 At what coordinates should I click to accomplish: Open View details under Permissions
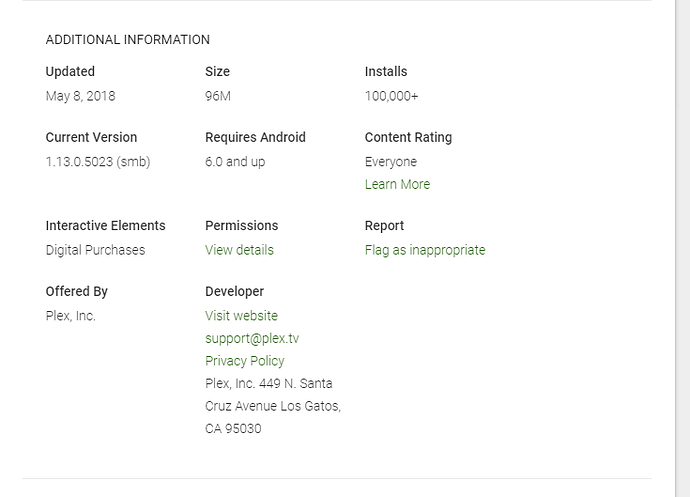[239, 250]
